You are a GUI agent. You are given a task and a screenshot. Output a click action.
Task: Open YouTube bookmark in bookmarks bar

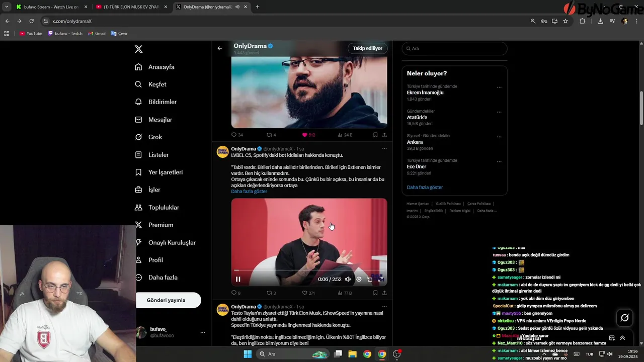point(31,33)
